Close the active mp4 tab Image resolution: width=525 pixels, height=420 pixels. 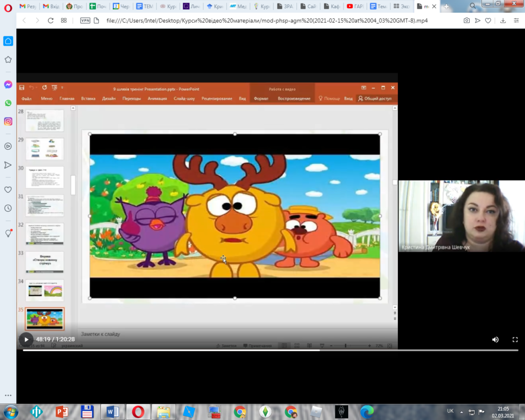point(434,6)
